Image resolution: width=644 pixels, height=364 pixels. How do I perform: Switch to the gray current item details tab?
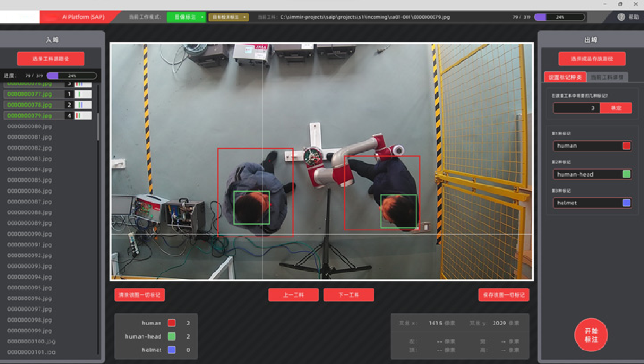click(607, 77)
